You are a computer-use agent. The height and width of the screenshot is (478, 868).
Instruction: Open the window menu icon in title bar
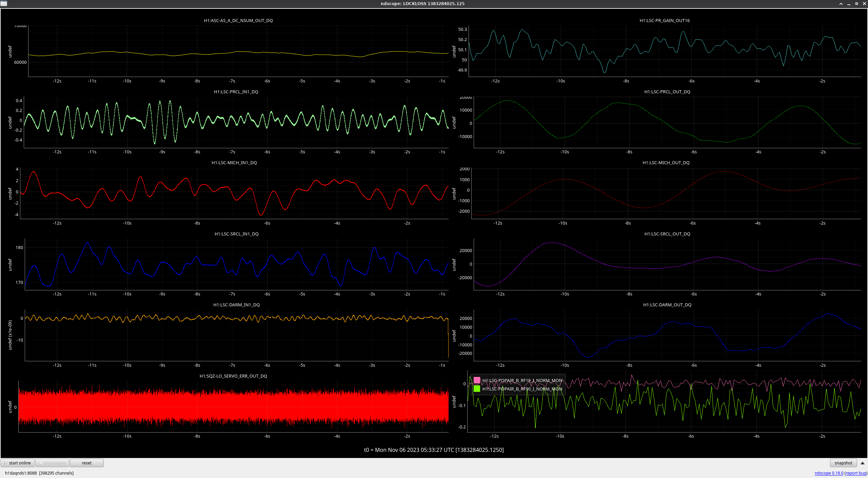point(3,3)
